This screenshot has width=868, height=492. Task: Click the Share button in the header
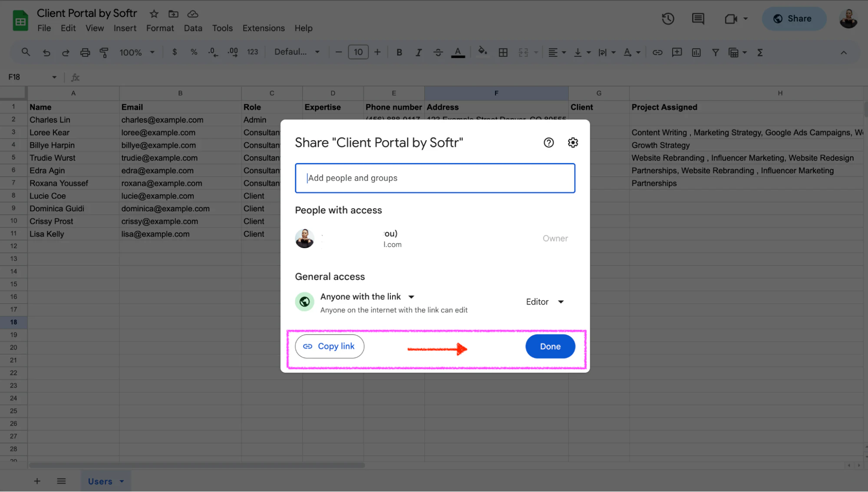click(793, 19)
